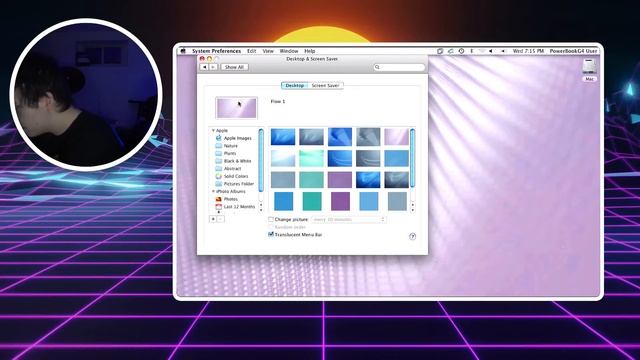Open the PowerBookG4 User menu

[x=573, y=51]
